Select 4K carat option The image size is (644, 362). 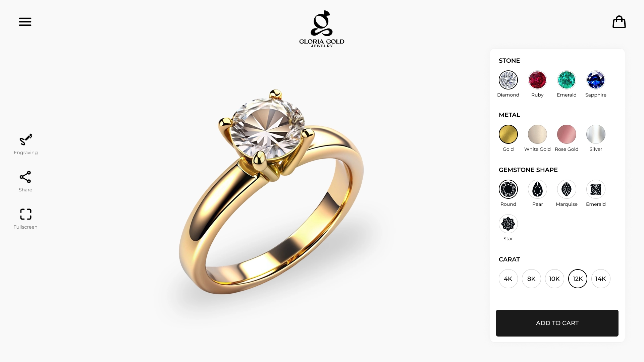click(508, 279)
